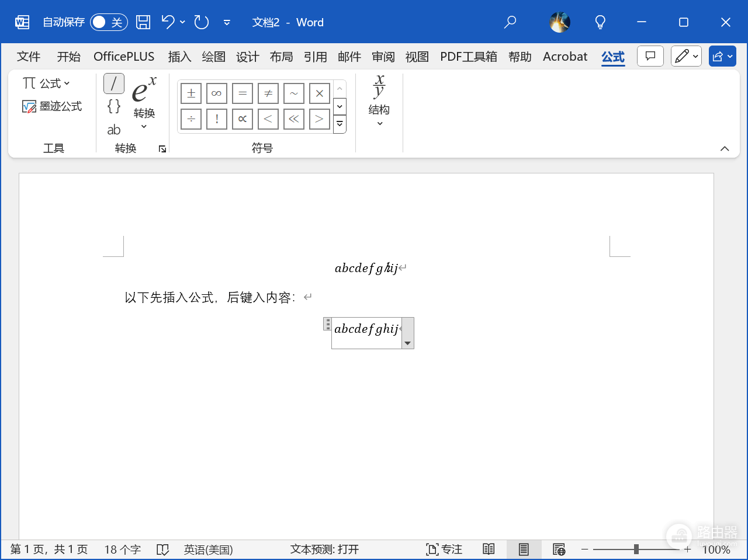Open the search magnifier in title bar
Screen dimensions: 748x560
[x=510, y=22]
